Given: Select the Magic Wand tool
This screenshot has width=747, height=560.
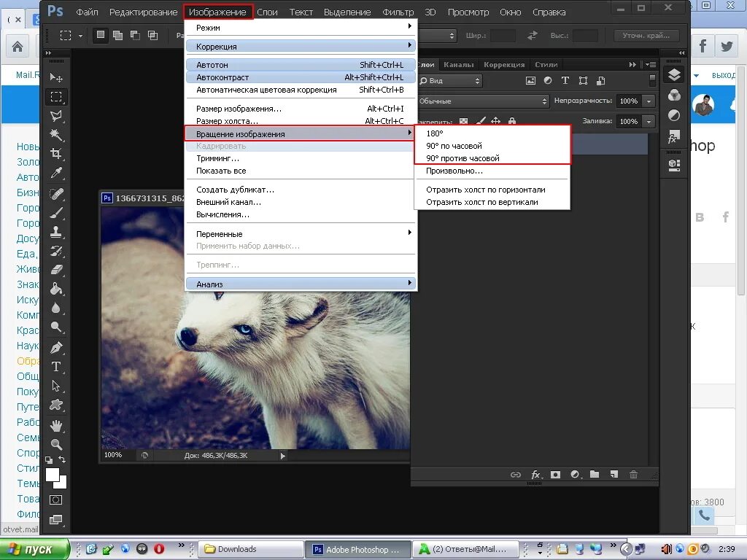Looking at the screenshot, I should [x=56, y=135].
